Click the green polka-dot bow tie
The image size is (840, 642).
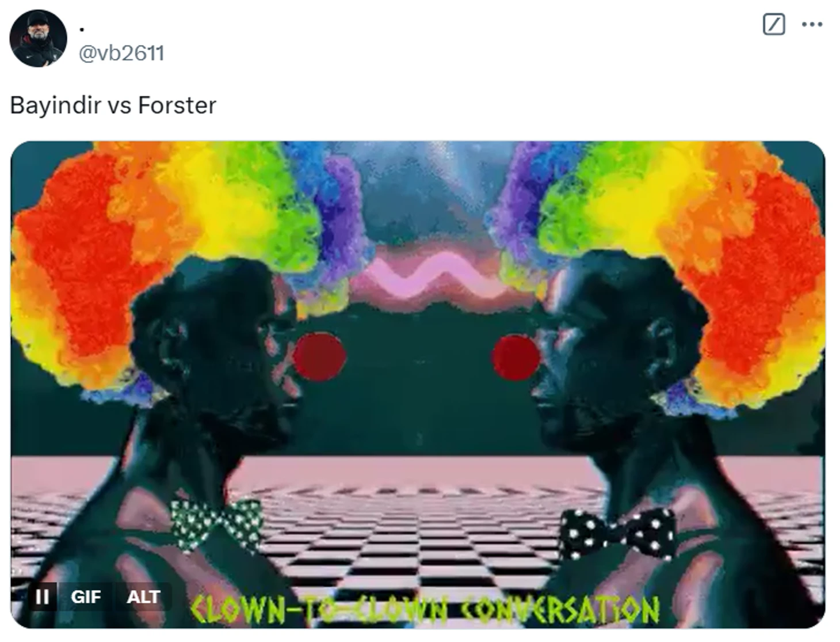(217, 522)
